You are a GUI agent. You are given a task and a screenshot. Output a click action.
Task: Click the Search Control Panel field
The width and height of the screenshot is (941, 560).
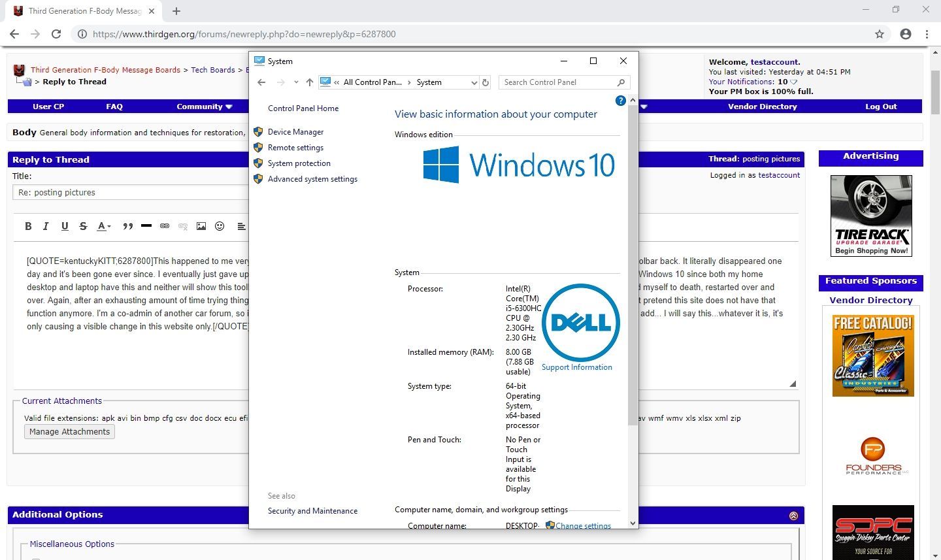(x=557, y=82)
